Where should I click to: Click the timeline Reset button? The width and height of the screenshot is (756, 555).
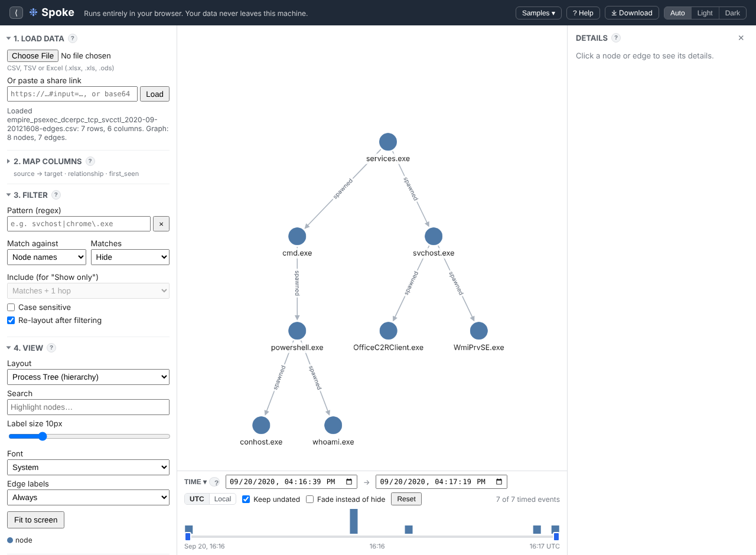[x=406, y=499]
